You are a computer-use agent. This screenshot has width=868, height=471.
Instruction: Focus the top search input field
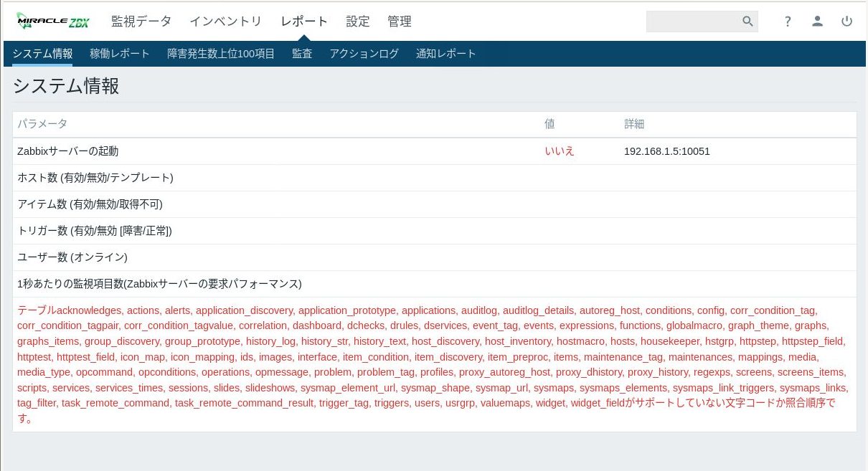692,22
